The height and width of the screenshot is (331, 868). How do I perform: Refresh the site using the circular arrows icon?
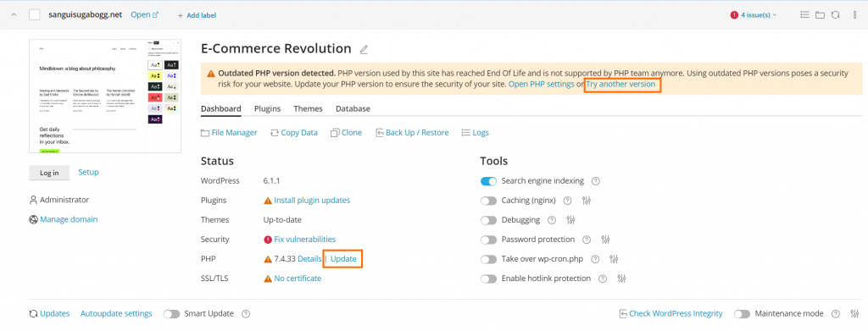tap(835, 15)
